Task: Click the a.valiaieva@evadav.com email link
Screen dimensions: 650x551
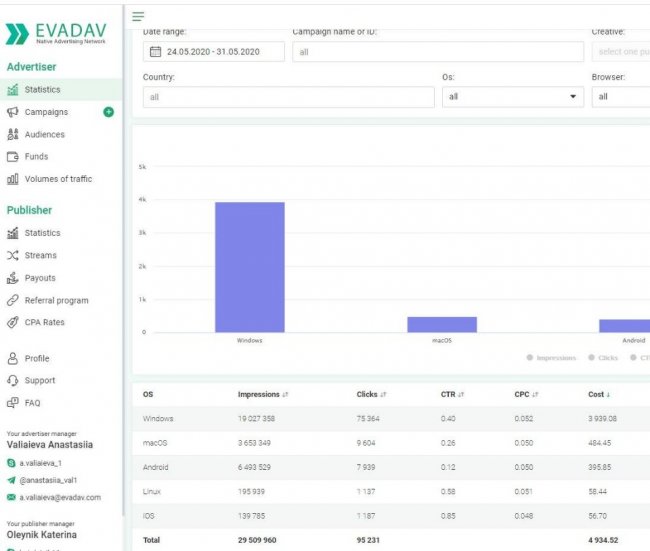Action: pyautogui.click(x=60, y=497)
